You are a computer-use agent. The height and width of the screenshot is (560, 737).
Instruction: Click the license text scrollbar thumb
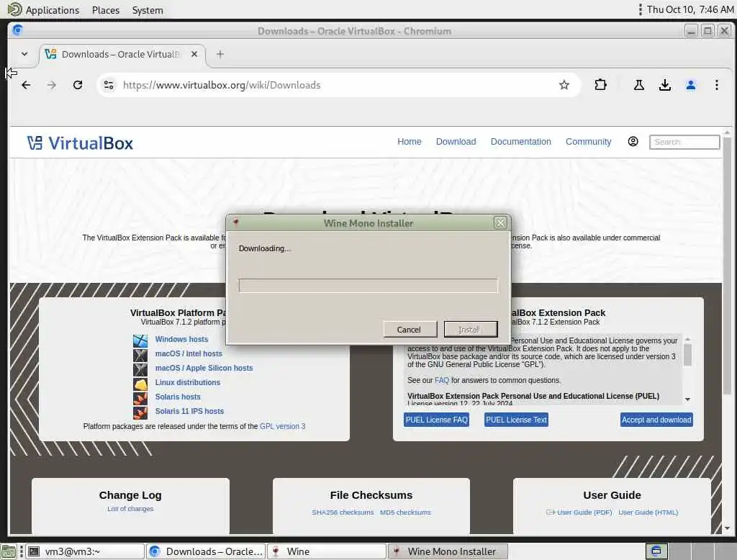[x=687, y=355]
